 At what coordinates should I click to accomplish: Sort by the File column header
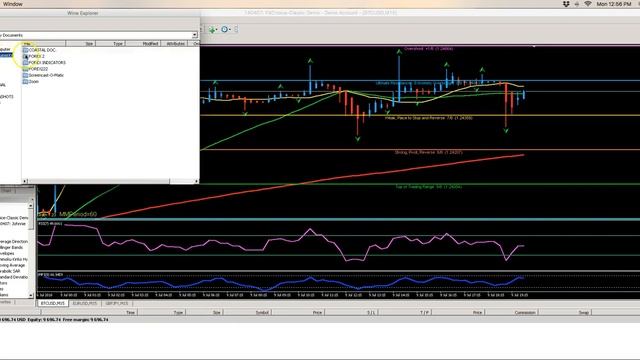click(x=43, y=43)
